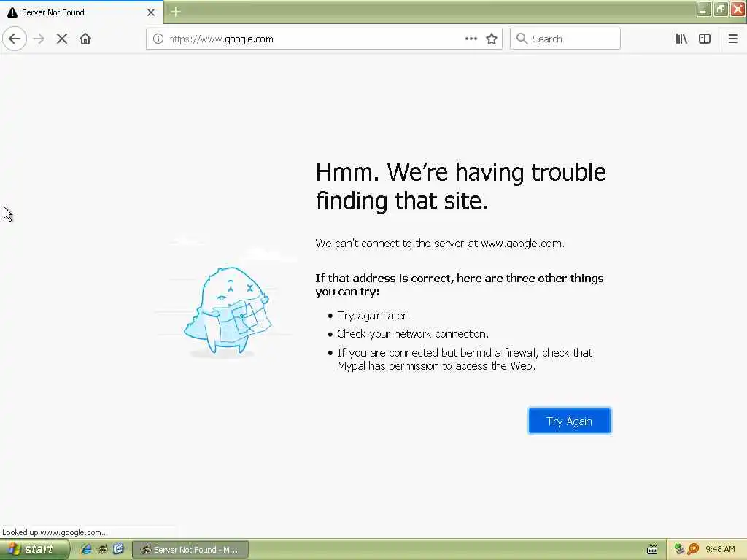Click bold text "If that address is correct"
The image size is (747, 560).
click(460, 284)
